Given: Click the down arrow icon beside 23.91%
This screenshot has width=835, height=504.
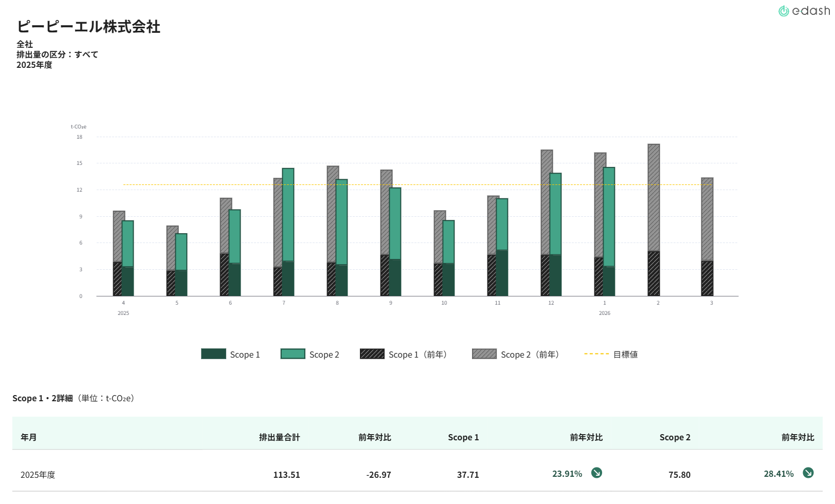Looking at the screenshot, I should click(596, 473).
